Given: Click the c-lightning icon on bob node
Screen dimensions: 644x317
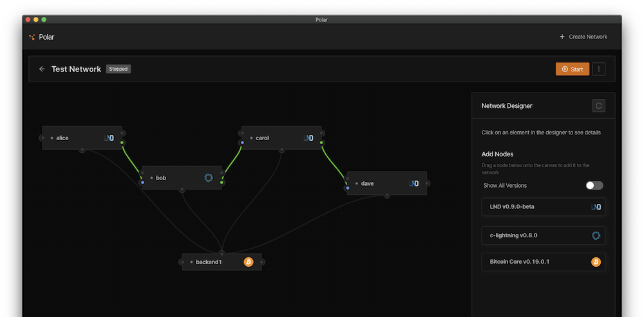Looking at the screenshot, I should click(x=209, y=178).
